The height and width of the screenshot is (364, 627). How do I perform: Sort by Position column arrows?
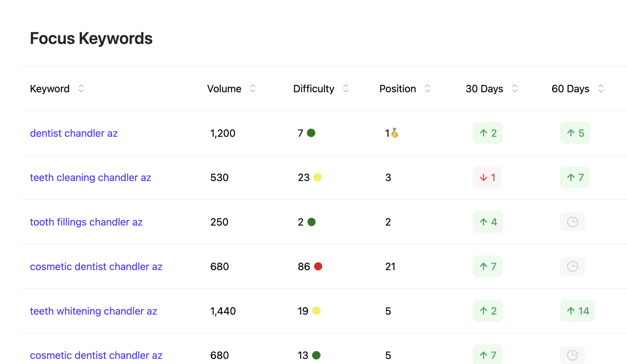tap(427, 88)
